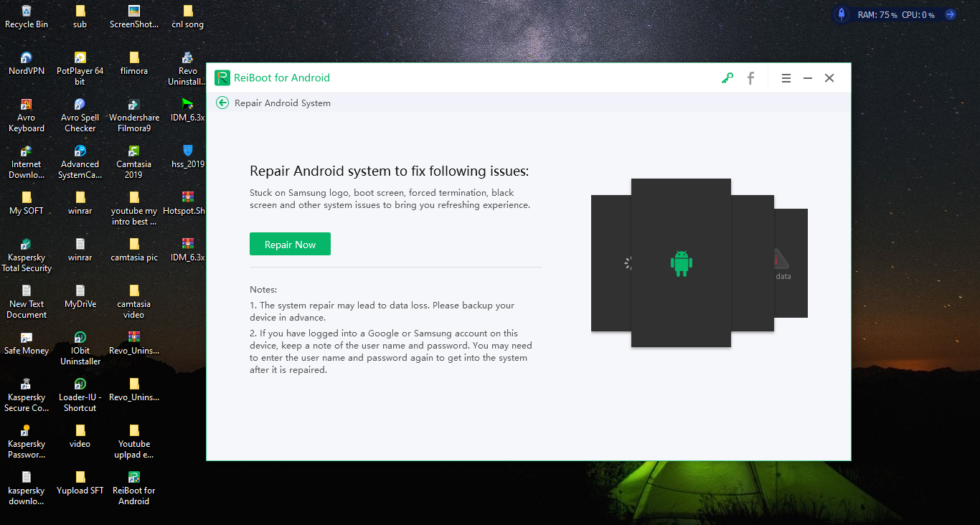Close the ReiBoot for Android window
Image resolution: width=980 pixels, height=525 pixels.
click(x=829, y=78)
